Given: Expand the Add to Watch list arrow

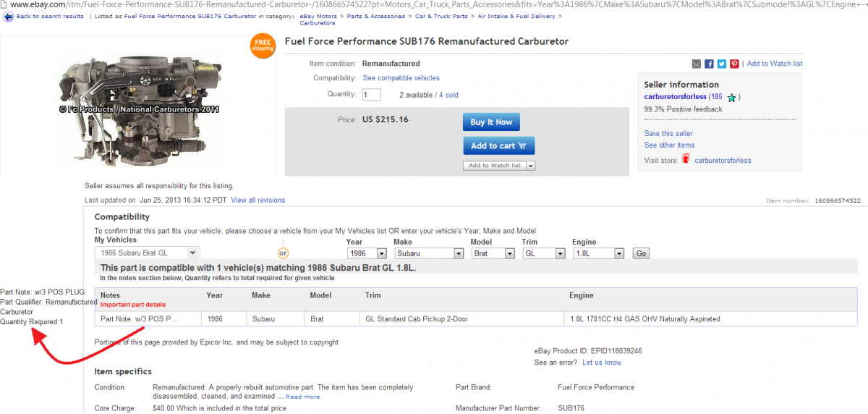Looking at the screenshot, I should [531, 166].
